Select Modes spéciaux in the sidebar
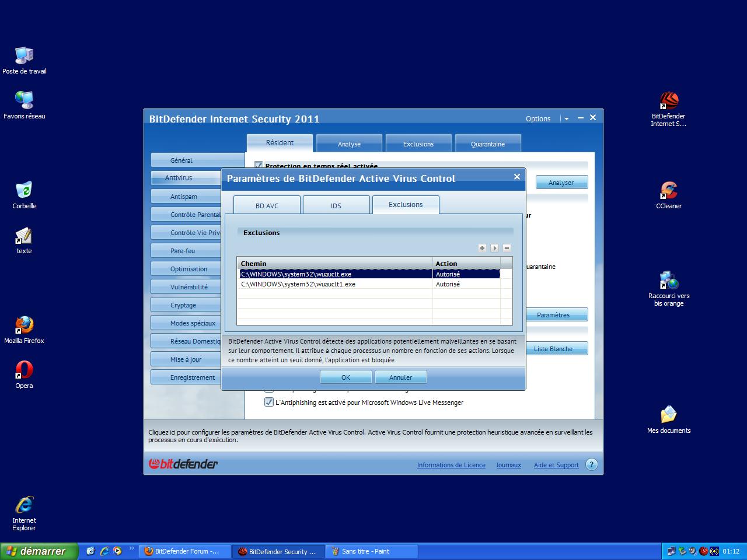747x560 pixels. point(186,323)
